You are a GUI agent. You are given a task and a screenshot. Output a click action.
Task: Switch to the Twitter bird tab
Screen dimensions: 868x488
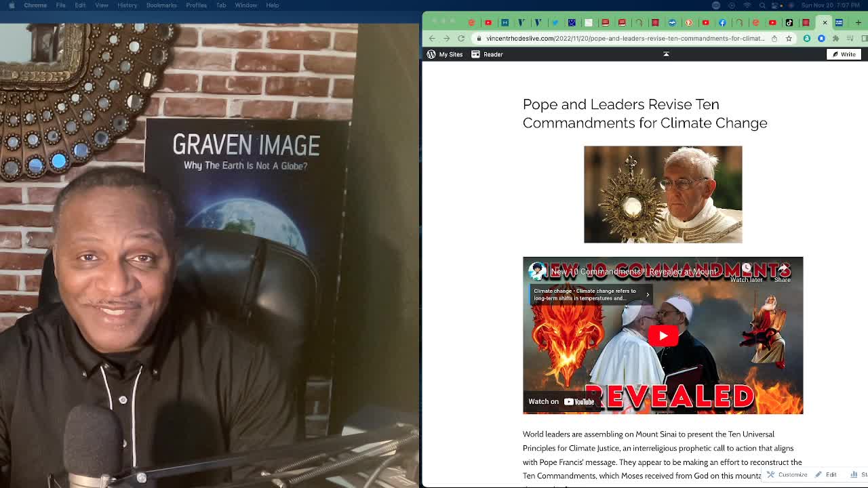555,22
